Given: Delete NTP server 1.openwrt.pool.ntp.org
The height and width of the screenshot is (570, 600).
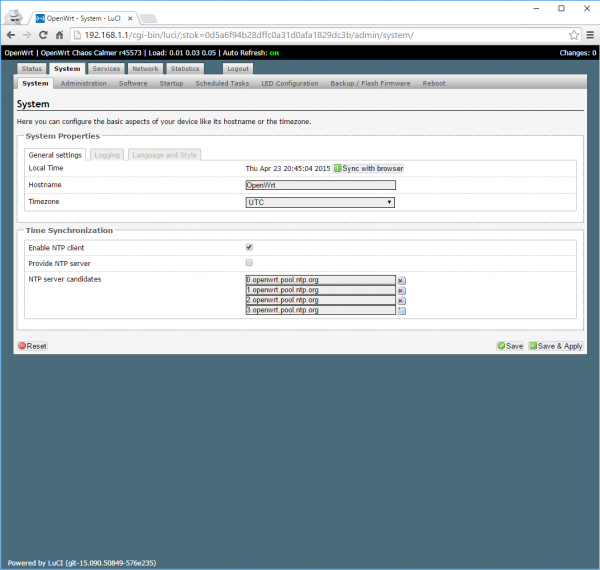Looking at the screenshot, I should point(401,291).
